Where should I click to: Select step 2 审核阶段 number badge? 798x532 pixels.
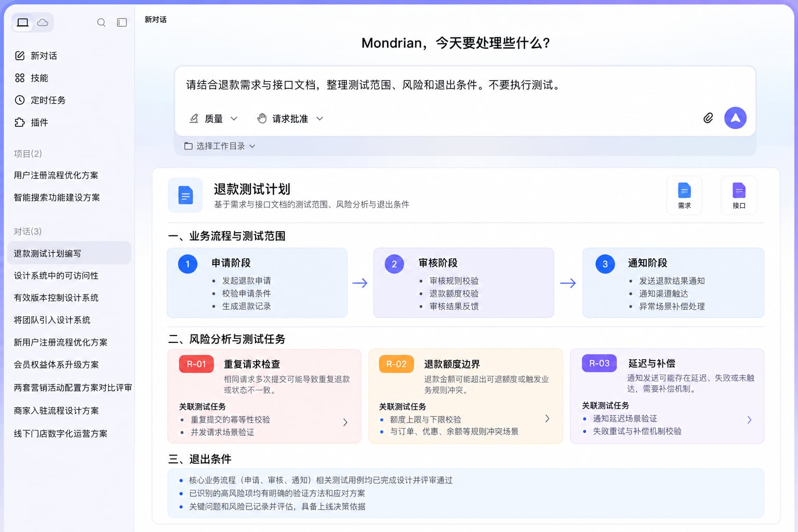coord(394,264)
